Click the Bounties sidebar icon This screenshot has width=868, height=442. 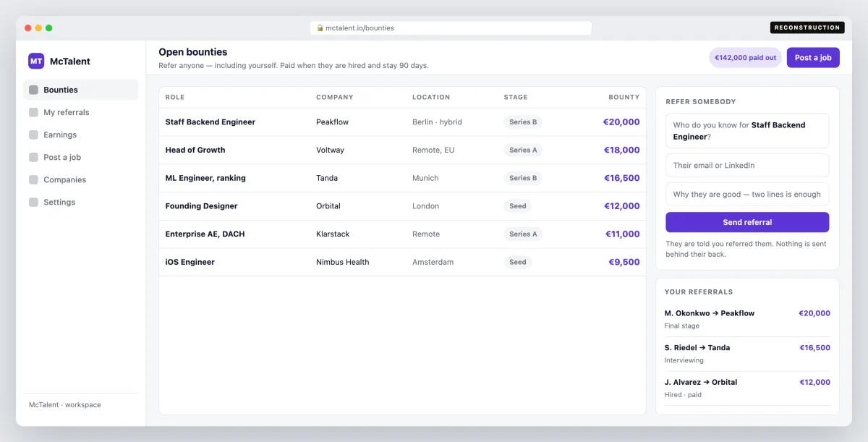[x=33, y=90]
